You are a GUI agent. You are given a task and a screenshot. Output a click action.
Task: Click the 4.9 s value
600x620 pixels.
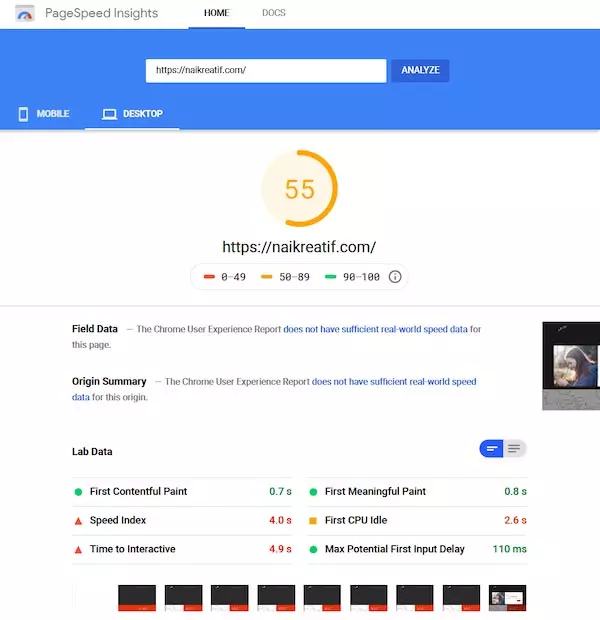(280, 549)
